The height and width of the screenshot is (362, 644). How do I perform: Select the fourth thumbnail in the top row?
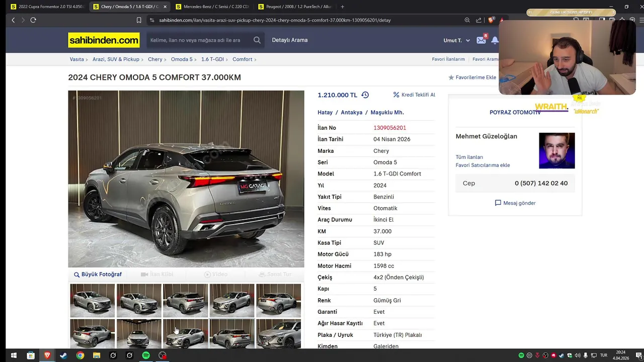point(232,300)
